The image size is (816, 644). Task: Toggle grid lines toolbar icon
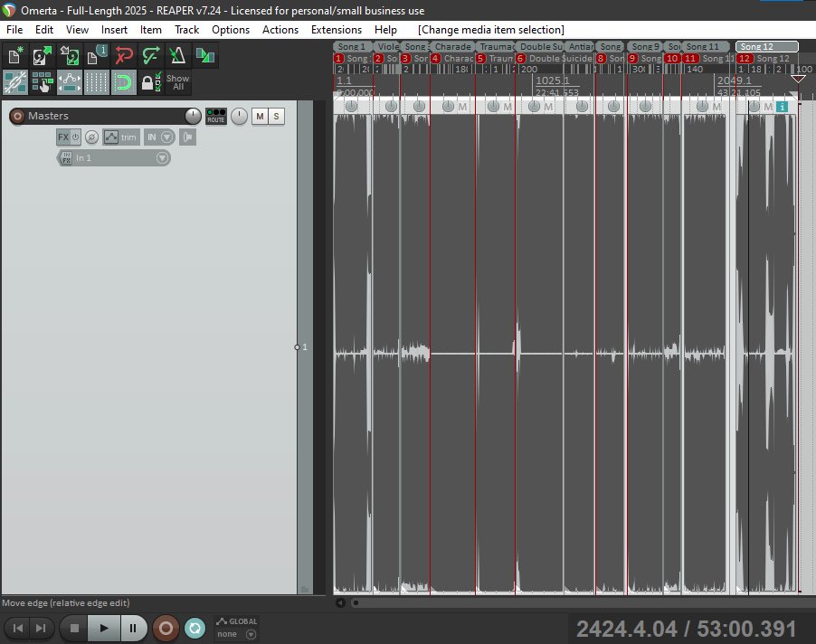pyautogui.click(x=96, y=82)
